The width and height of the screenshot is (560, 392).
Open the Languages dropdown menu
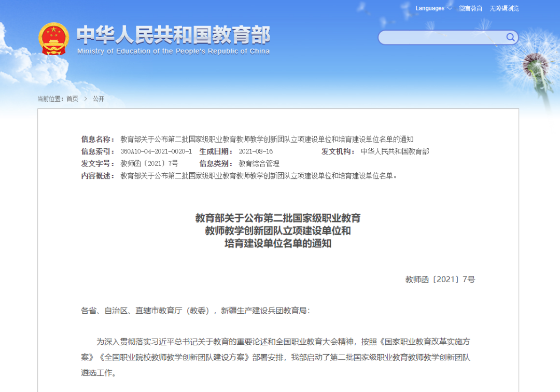coord(430,8)
